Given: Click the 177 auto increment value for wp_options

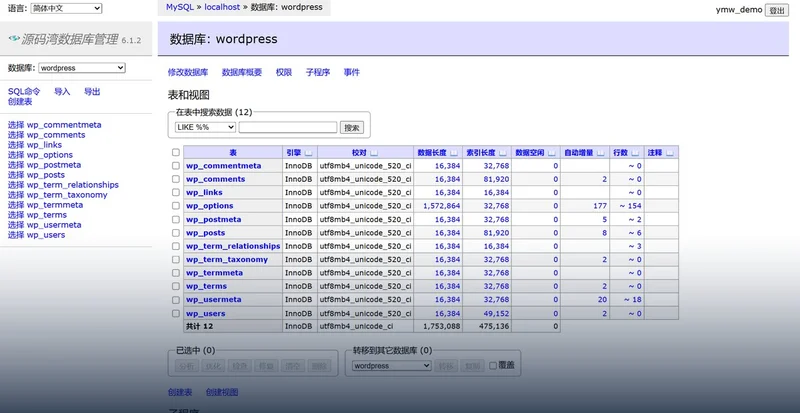Looking at the screenshot, I should 600,206.
